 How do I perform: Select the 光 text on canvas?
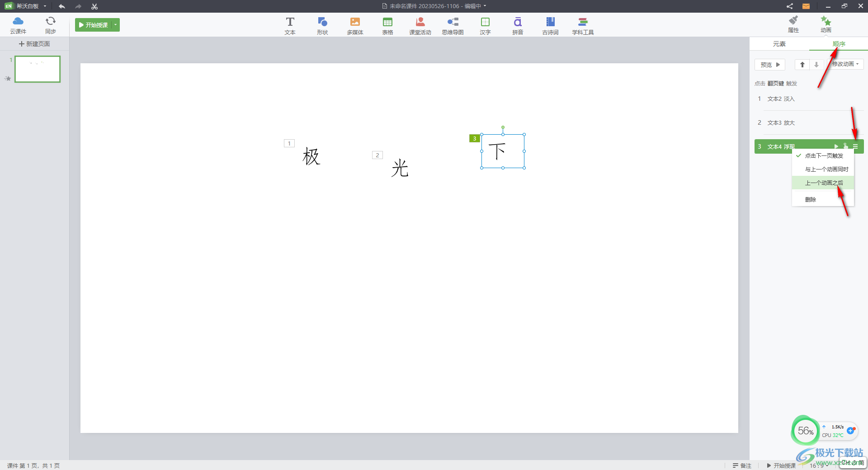point(400,168)
